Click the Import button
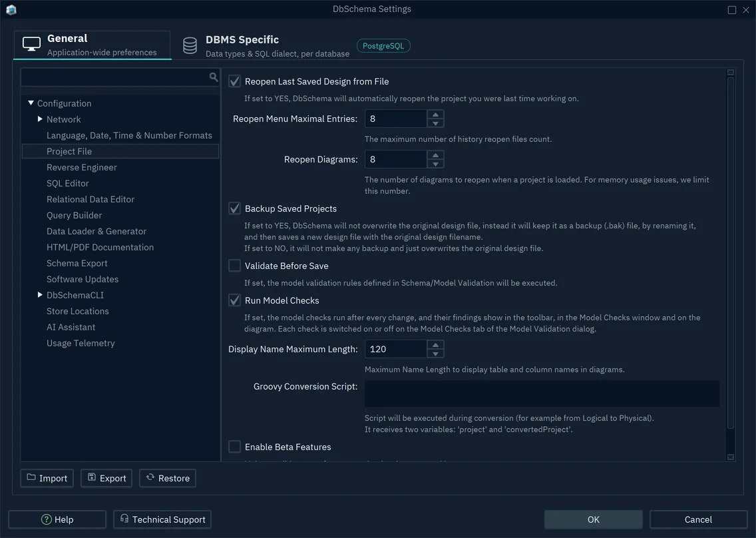756x538 pixels. pos(47,477)
